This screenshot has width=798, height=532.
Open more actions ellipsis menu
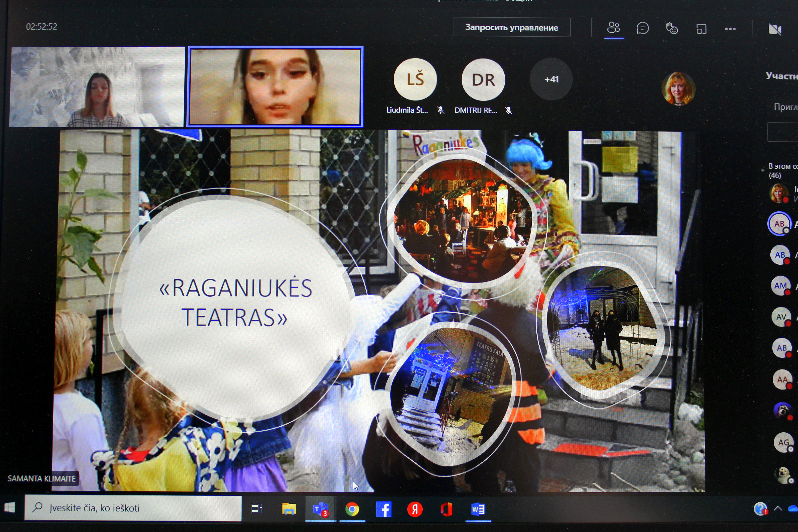730,29
